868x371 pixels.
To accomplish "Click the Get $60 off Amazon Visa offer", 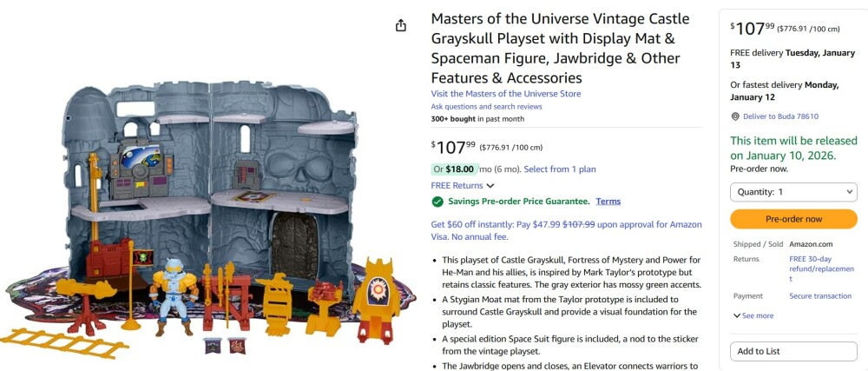I will [x=566, y=230].
